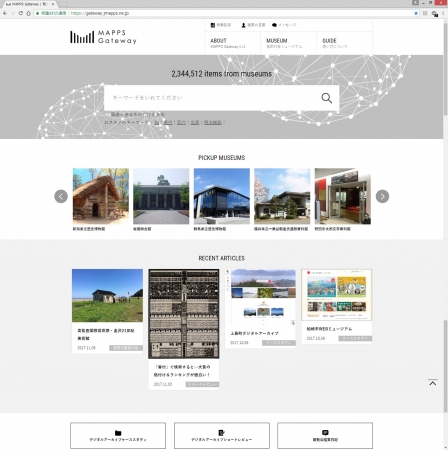The width and height of the screenshot is (448, 450).
Task: Open the speech bubble message link in header
Action: coord(284,25)
